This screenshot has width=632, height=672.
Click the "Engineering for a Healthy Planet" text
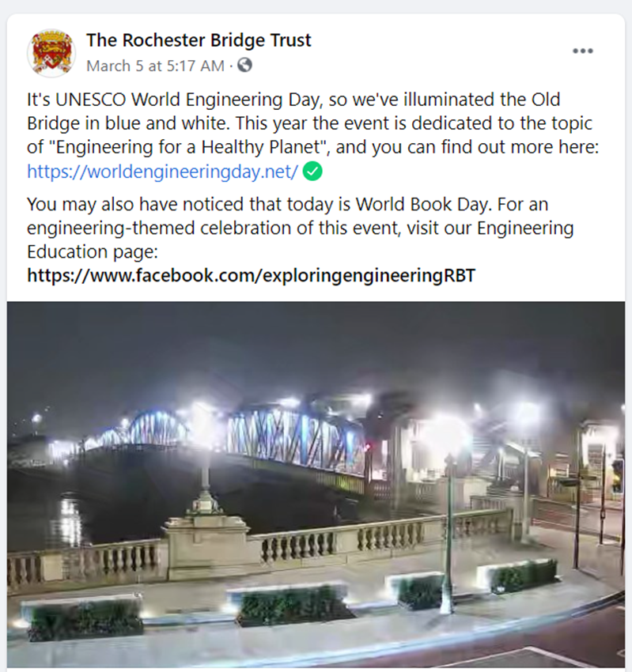coord(188,147)
